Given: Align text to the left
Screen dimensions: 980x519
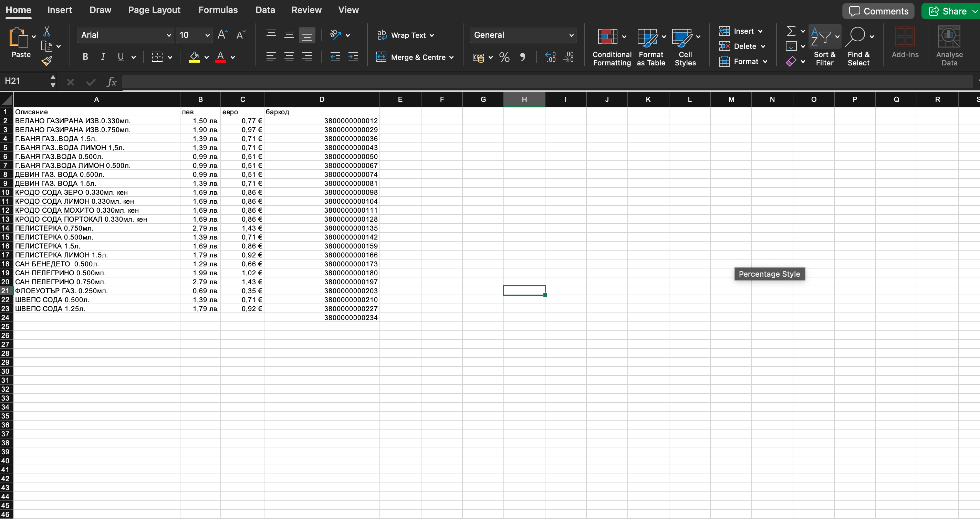Looking at the screenshot, I should (x=271, y=57).
